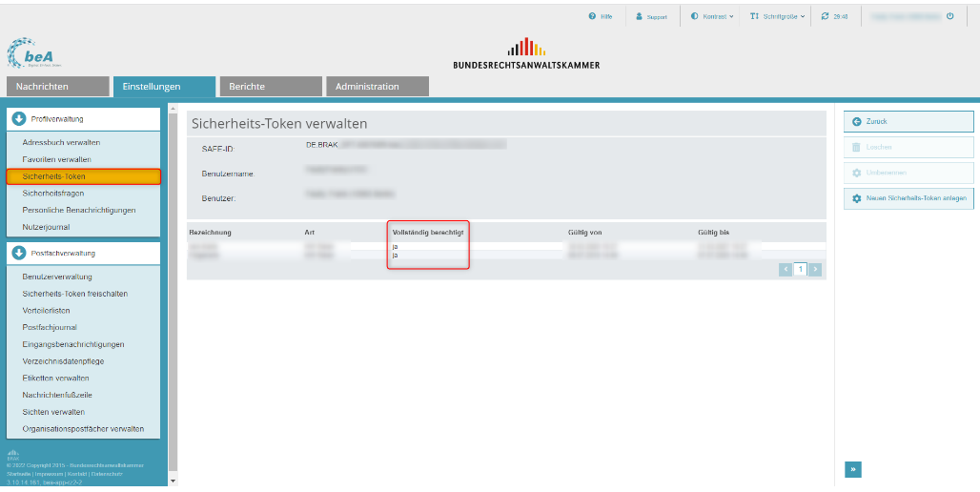Open the Schriftgröße dropdown
Viewport: 980px width, 492px height.
pos(778,16)
